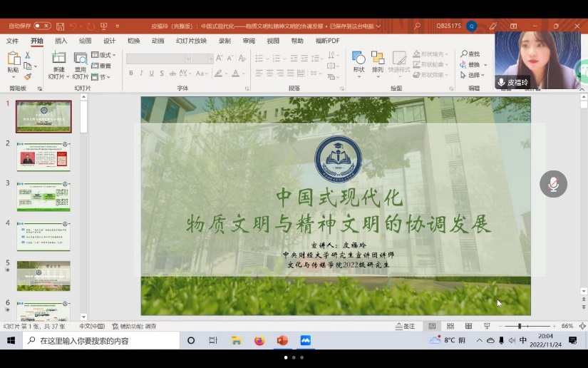Image resolution: width=588 pixels, height=368 pixels.
Task: Expand the 节 section dropdown
Action: [x=101, y=77]
